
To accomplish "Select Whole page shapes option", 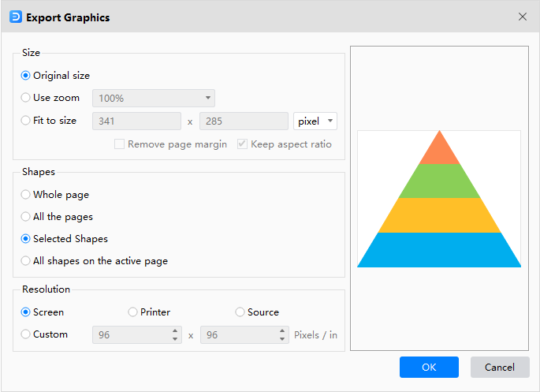I will (x=26, y=195).
